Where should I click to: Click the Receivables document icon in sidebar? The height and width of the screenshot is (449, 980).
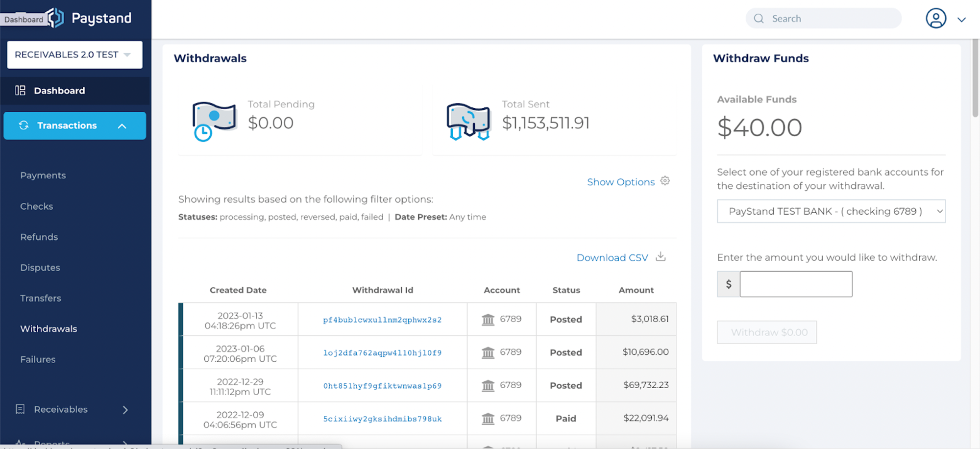click(x=20, y=409)
